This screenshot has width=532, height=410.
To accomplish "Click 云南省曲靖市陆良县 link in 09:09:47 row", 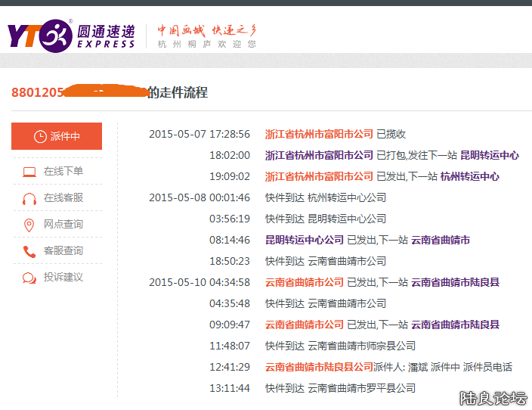I will click(x=456, y=325).
